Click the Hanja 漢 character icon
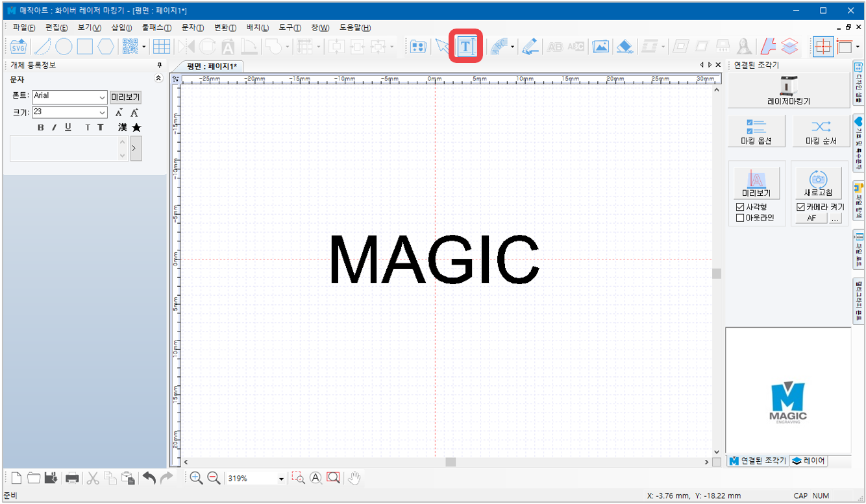Image resolution: width=866 pixels, height=504 pixels. tap(123, 128)
